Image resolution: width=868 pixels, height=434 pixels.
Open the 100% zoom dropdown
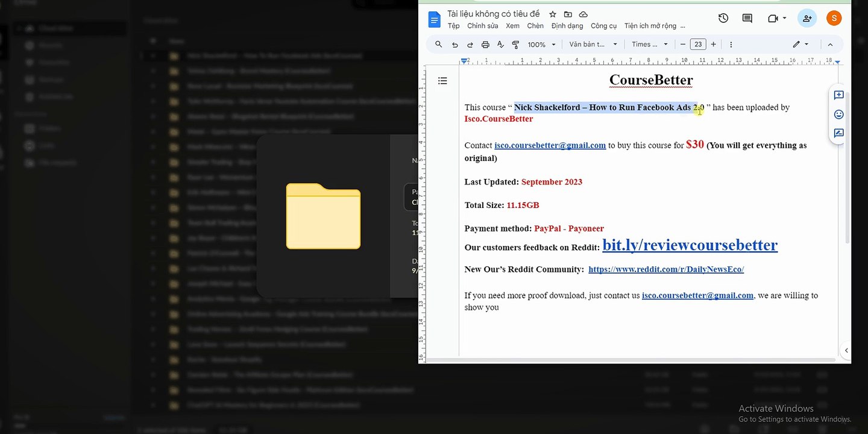542,45
